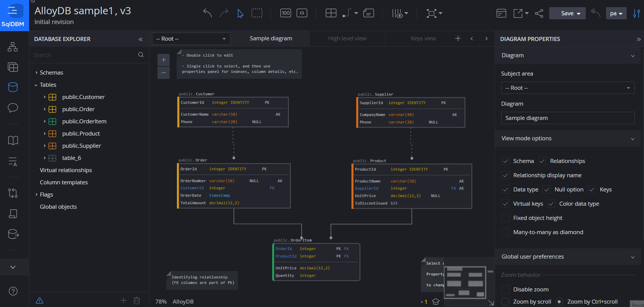The height and width of the screenshot is (307, 644).
Task: Open the view mode eye dropdown
Action: coord(400,13)
